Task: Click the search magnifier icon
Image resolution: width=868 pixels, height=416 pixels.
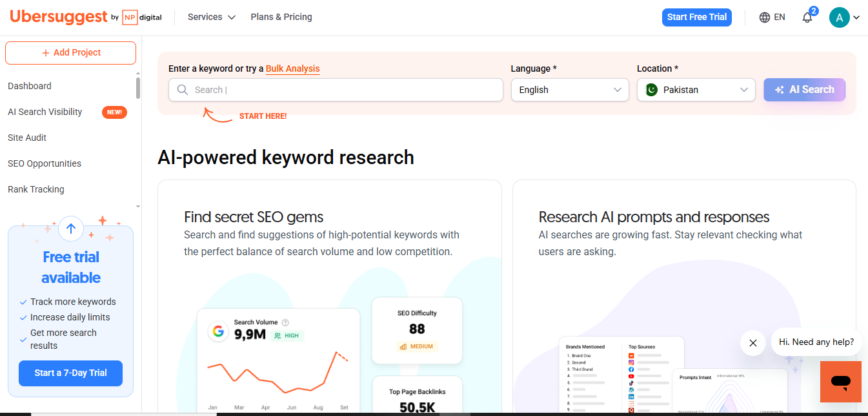Action: pos(183,90)
